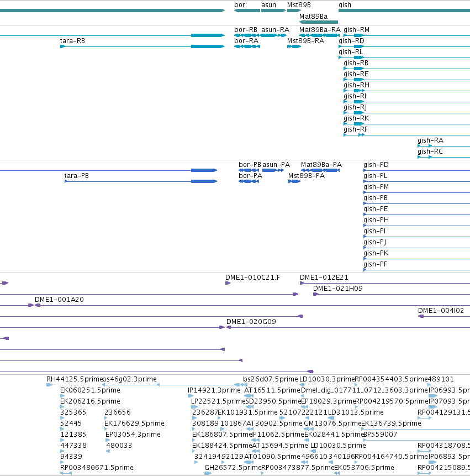Open clone DME1-001A20
The image size is (470, 476).
252,305
